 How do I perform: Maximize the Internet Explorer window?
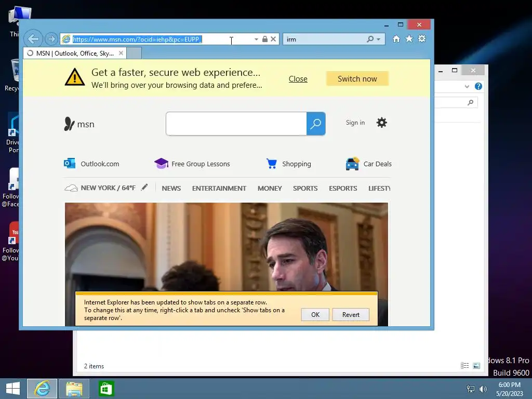(401, 24)
